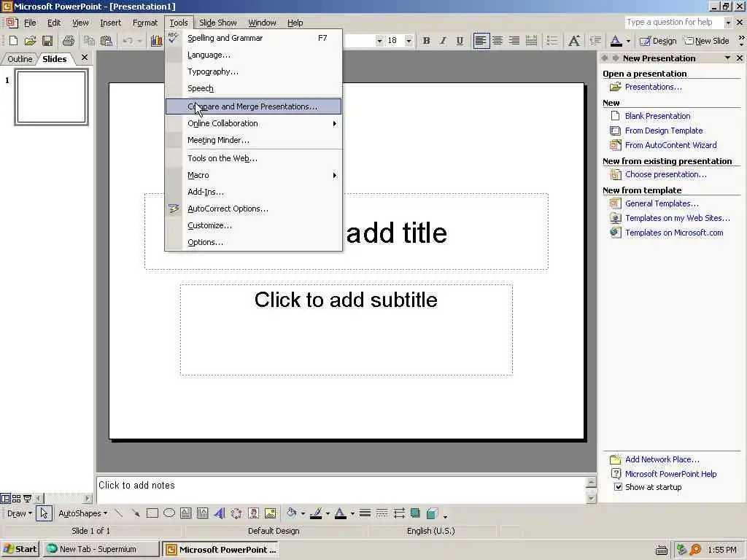Click Insert Clip Art icon

point(253,513)
